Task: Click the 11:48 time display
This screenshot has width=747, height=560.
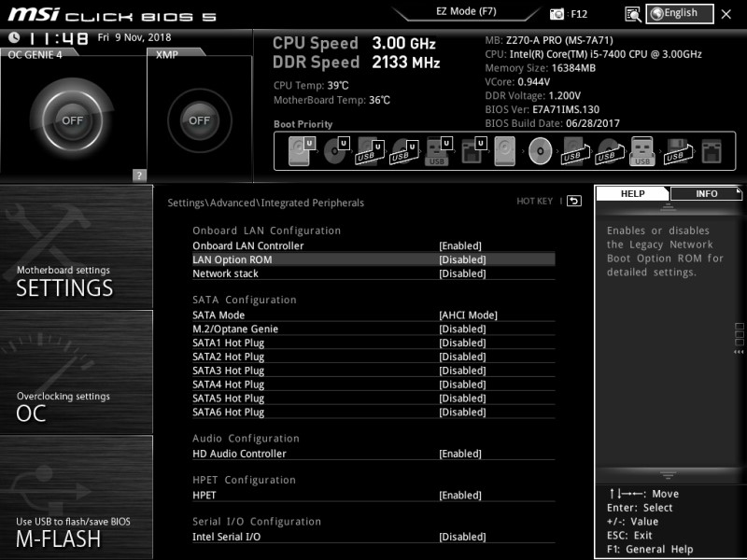Action: 59,38
